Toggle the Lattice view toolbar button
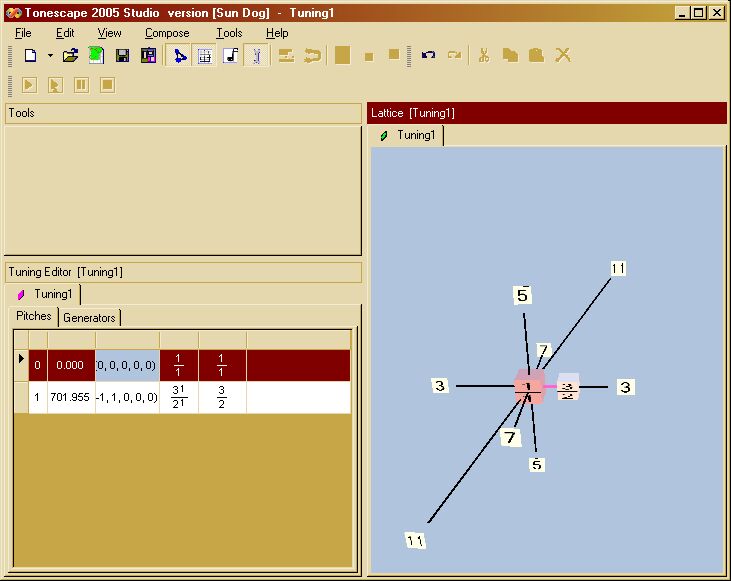Screen dimensions: 731x581 pos(179,56)
